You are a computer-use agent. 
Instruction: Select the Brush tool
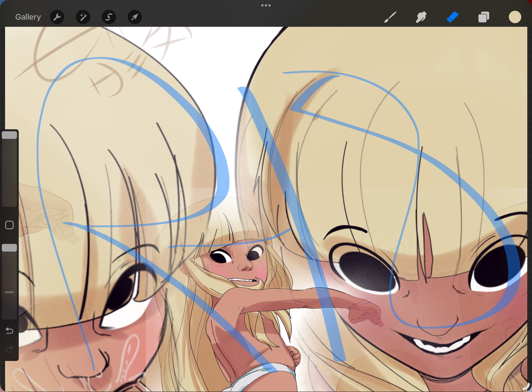[x=390, y=17]
